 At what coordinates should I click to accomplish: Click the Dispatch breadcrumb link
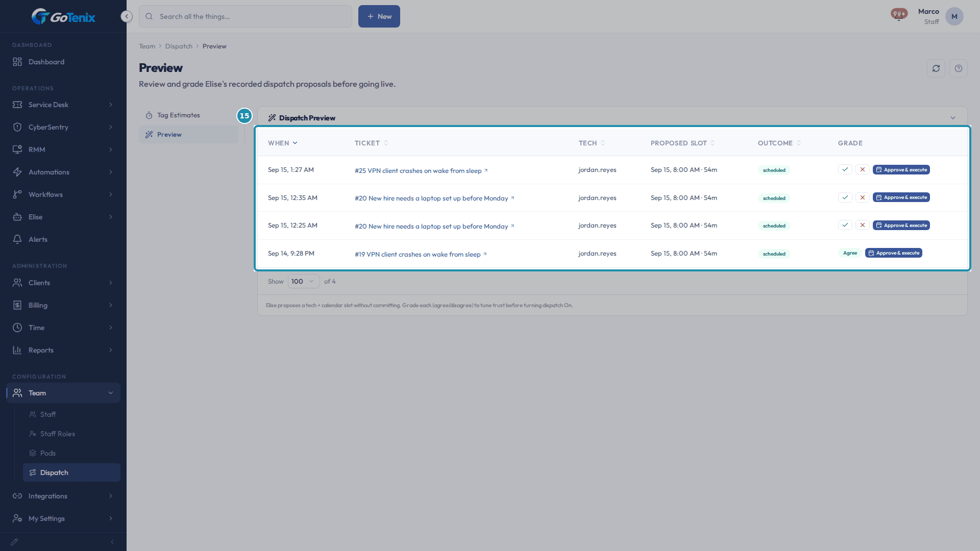coord(179,46)
